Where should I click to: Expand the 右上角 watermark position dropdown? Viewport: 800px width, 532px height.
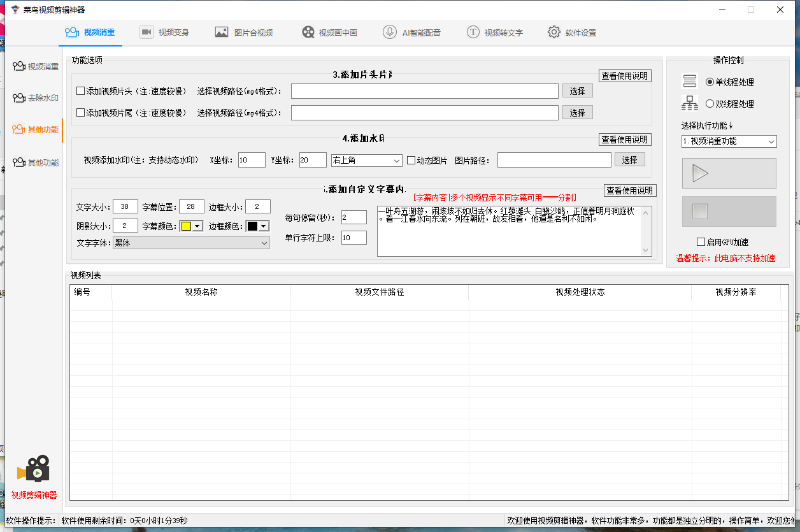click(x=366, y=161)
